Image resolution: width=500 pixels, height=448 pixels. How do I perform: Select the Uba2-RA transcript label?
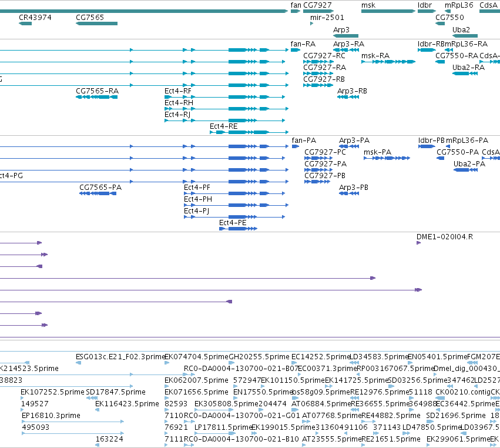click(468, 68)
